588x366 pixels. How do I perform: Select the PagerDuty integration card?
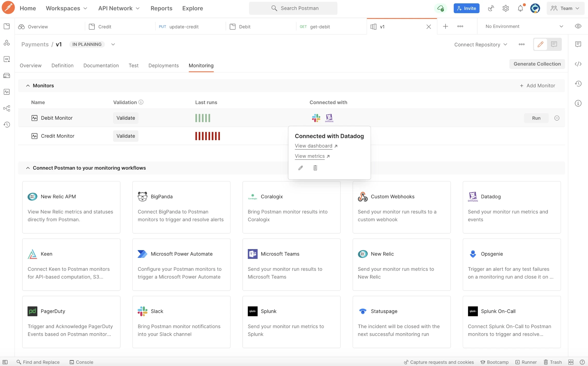coord(71,322)
